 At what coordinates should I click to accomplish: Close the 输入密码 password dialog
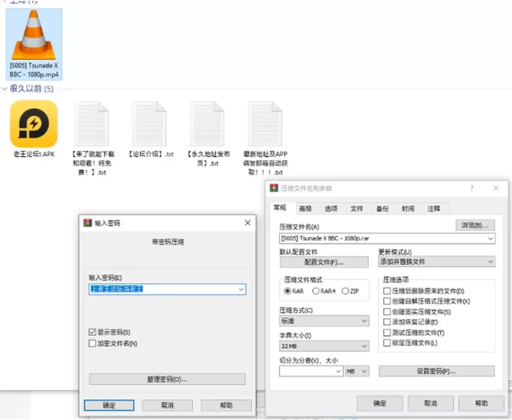pyautogui.click(x=247, y=223)
